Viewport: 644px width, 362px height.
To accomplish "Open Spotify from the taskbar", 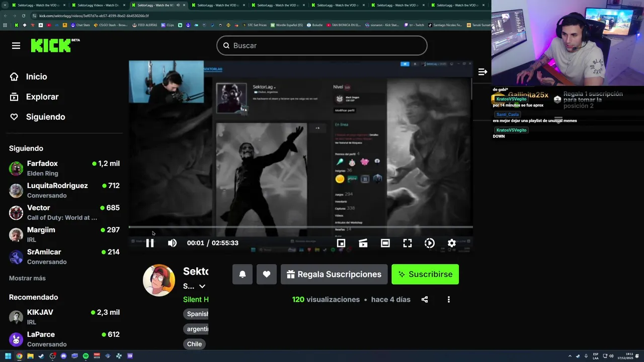I will pyautogui.click(x=86, y=356).
